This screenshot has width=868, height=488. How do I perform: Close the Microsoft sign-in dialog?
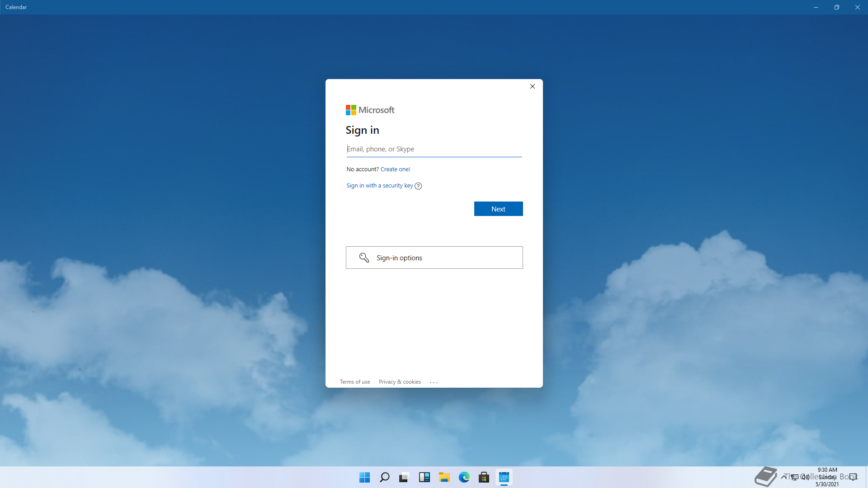click(533, 86)
